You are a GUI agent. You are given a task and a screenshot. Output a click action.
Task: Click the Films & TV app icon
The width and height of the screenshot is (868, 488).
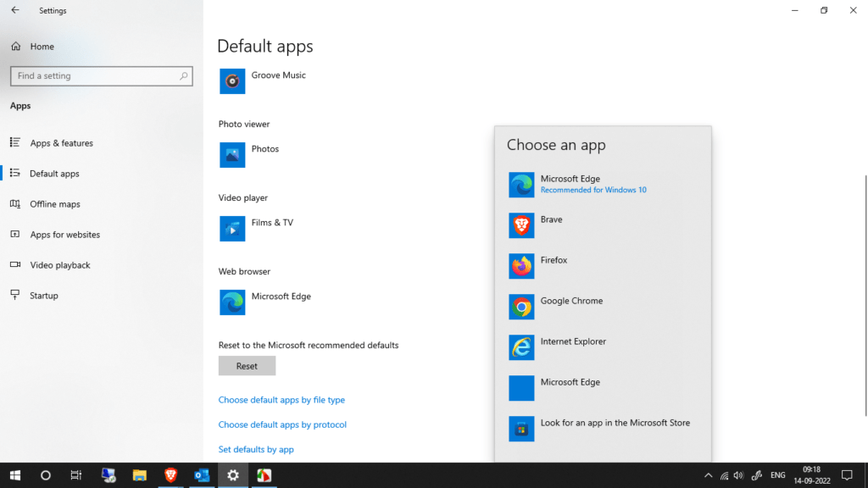(232, 229)
